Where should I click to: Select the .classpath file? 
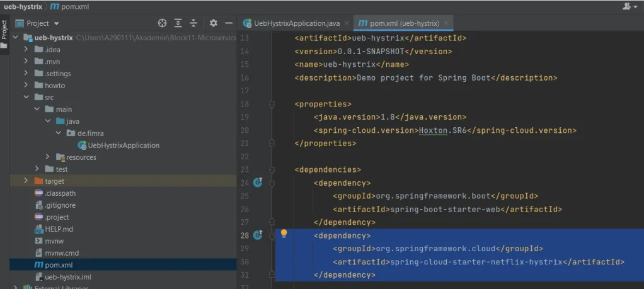pos(60,193)
